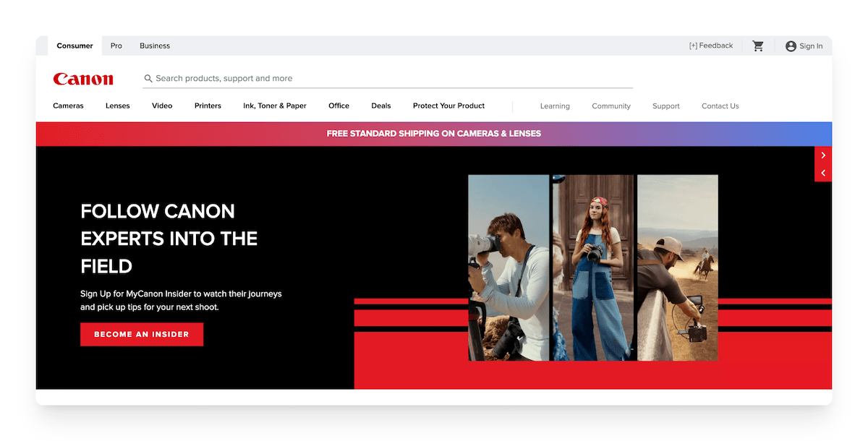Open the Lenses menu
This screenshot has height=441, width=868.
[118, 106]
